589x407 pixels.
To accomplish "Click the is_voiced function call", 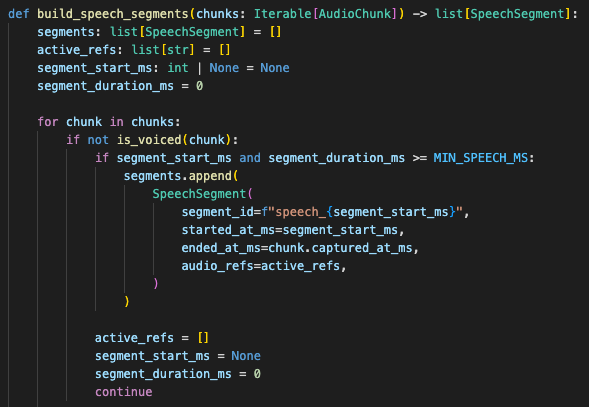I will [149, 140].
